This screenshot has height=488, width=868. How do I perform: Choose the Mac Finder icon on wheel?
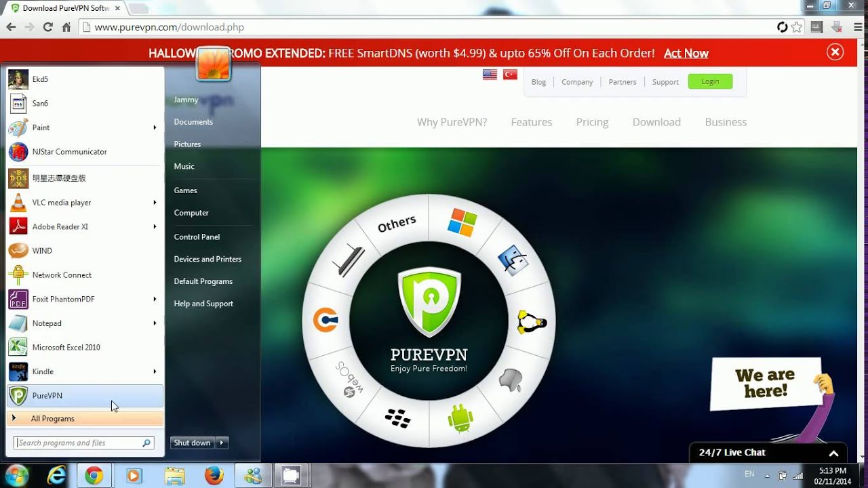(x=513, y=260)
